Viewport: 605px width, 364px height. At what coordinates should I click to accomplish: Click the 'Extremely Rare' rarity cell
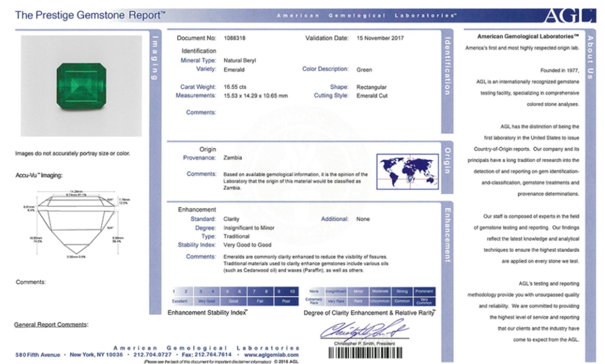[314, 301]
